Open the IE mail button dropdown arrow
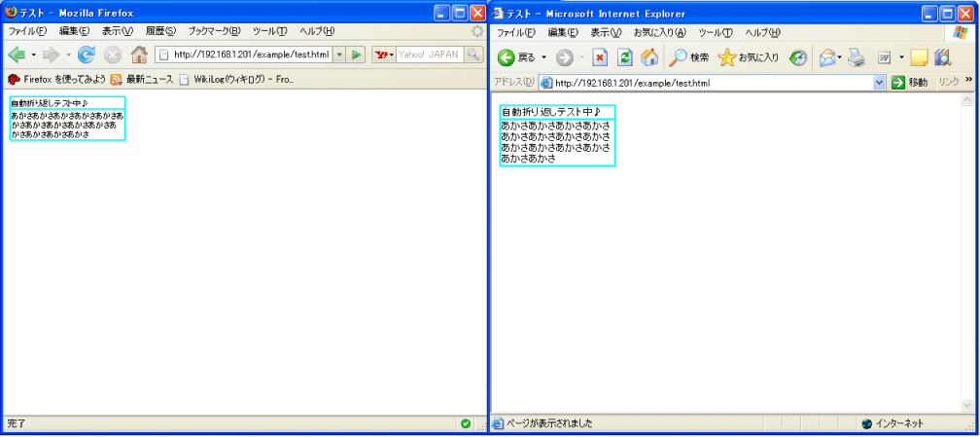 (838, 57)
